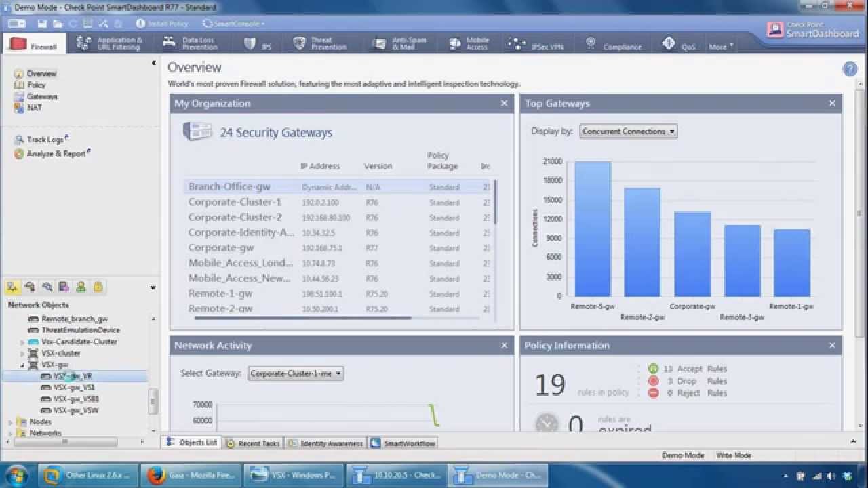Click the Remote-5-gw bar in chart
This screenshot has width=868, height=488.
point(593,229)
